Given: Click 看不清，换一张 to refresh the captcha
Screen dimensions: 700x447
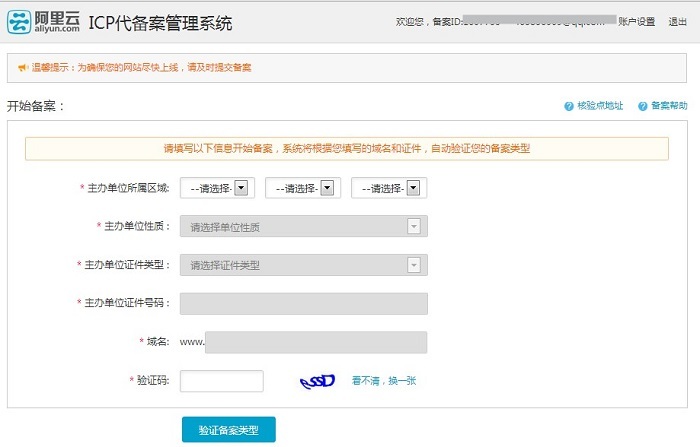Looking at the screenshot, I should [383, 381].
